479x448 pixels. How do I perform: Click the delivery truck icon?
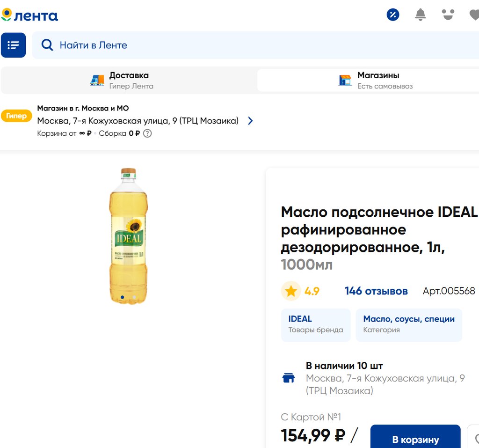coord(97,81)
